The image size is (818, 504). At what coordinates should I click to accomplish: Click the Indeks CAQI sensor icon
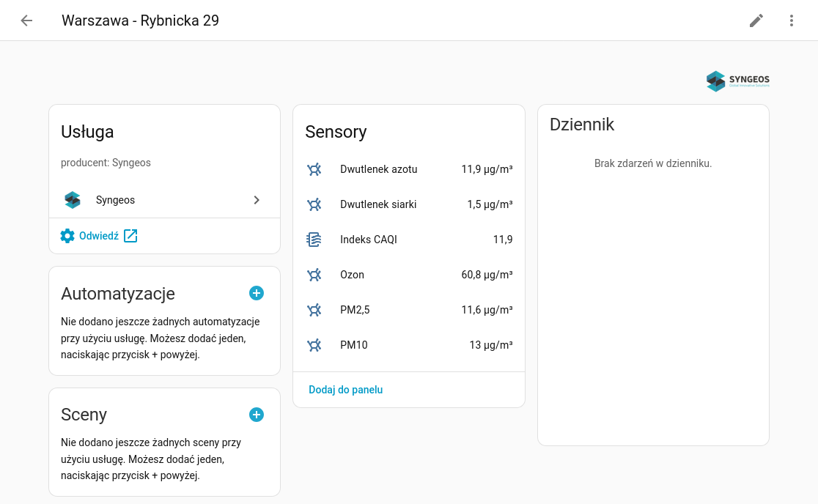pos(314,240)
